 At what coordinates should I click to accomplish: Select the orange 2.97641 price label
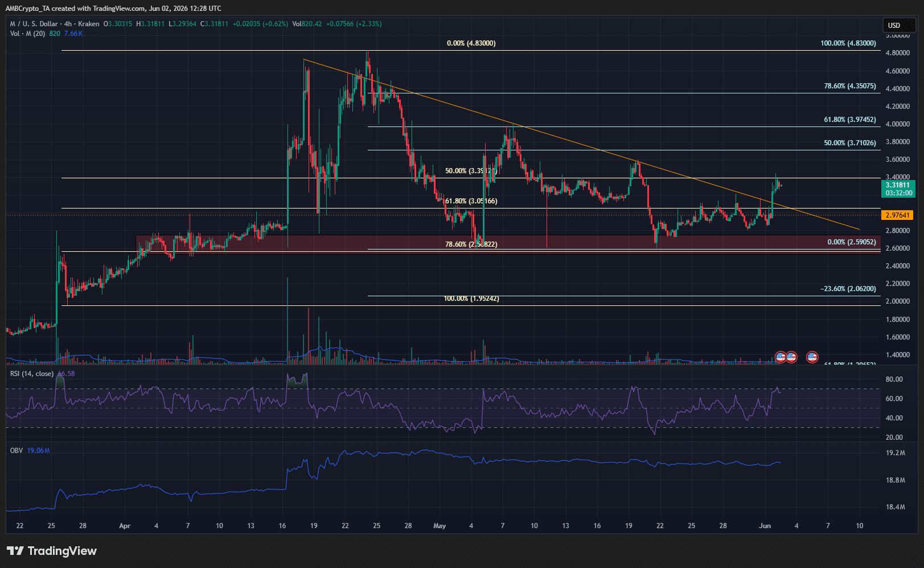point(897,215)
